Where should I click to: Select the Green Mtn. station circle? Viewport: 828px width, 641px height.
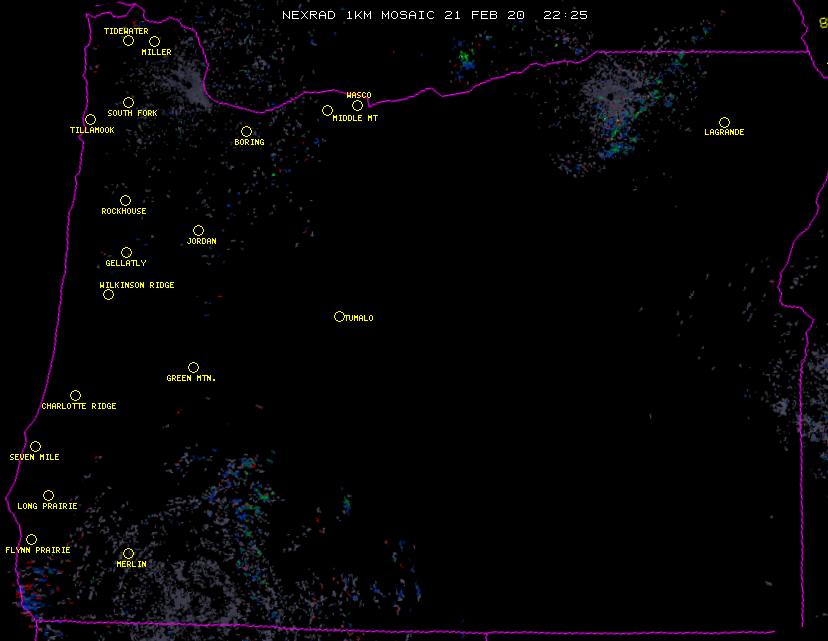point(193,367)
